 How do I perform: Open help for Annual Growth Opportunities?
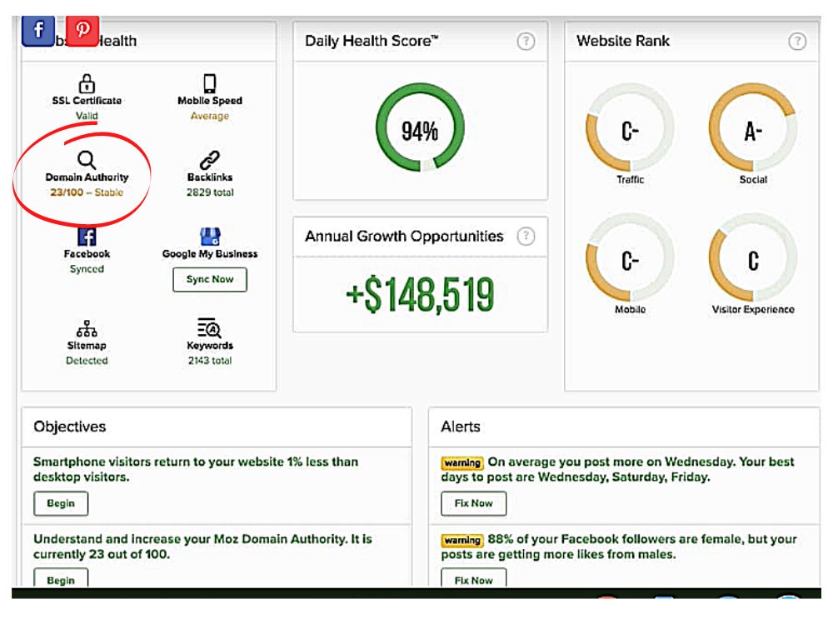pos(526,237)
